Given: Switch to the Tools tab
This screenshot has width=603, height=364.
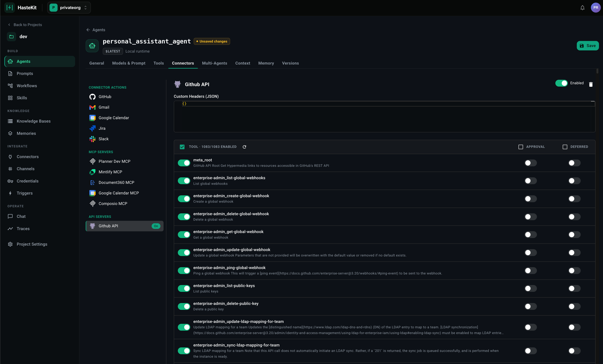Looking at the screenshot, I should click(159, 63).
